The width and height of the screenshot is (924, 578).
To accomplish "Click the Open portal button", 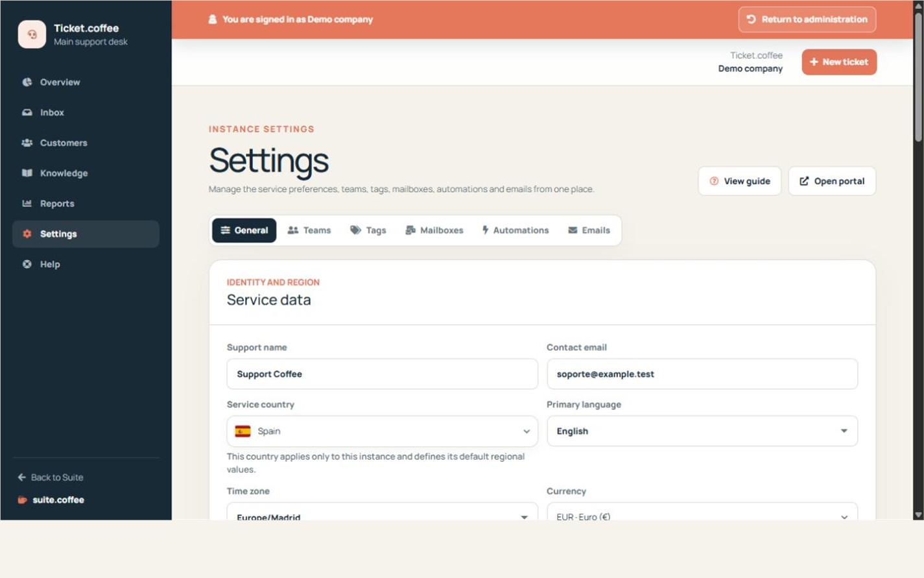I will coord(832,181).
